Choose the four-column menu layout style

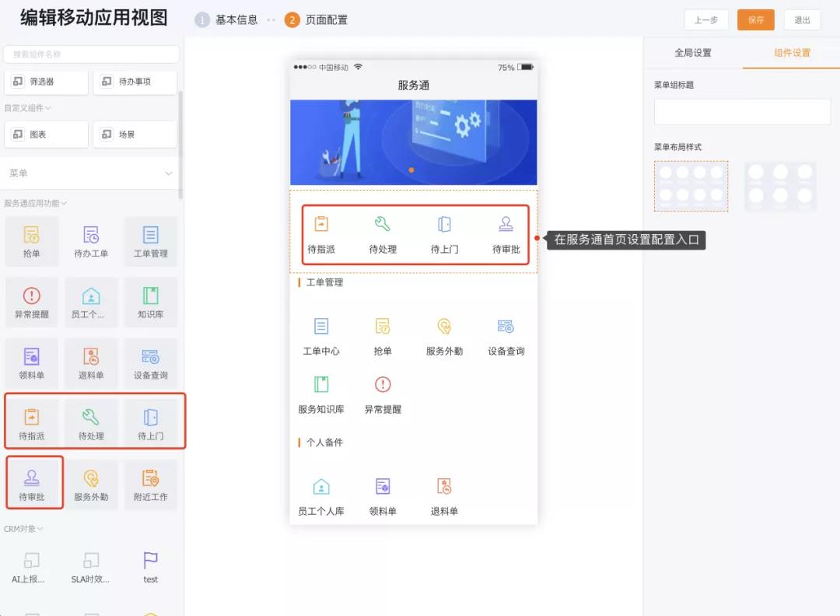pyautogui.click(x=691, y=187)
